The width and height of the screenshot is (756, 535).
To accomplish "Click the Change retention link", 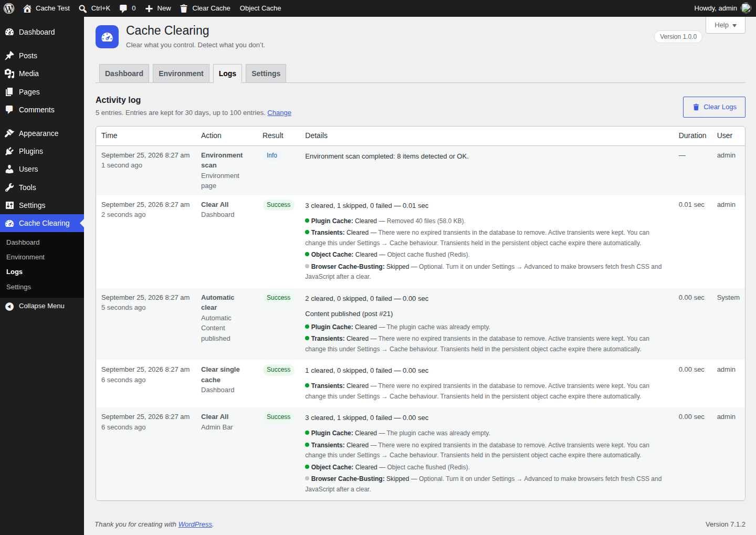I will [279, 113].
